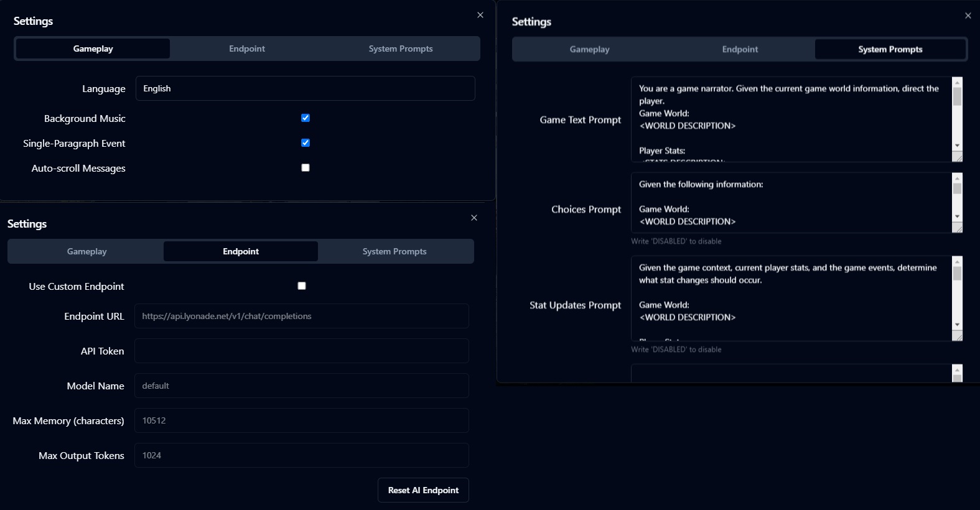The width and height of the screenshot is (980, 510).
Task: Close the settings panel containing the Language option
Action: 480,15
